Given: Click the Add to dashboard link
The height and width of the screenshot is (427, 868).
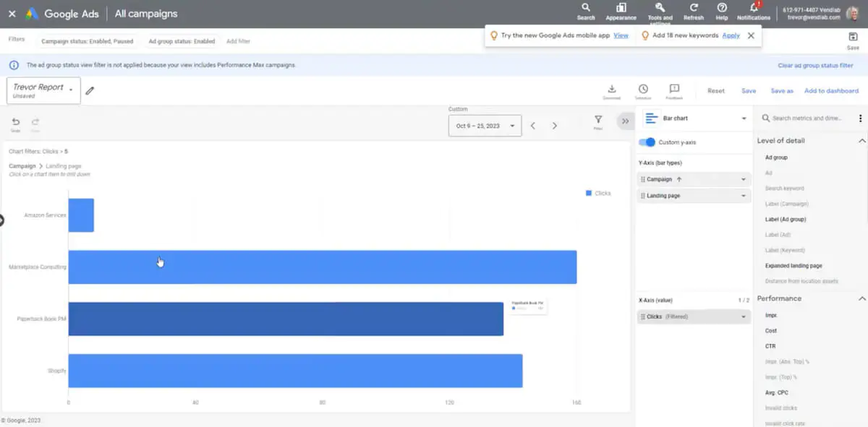Looking at the screenshot, I should (x=831, y=91).
